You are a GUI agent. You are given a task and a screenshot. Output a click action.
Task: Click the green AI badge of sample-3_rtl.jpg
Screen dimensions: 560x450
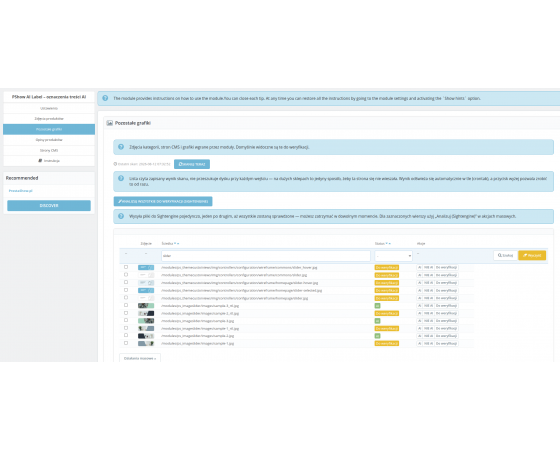[x=377, y=306]
